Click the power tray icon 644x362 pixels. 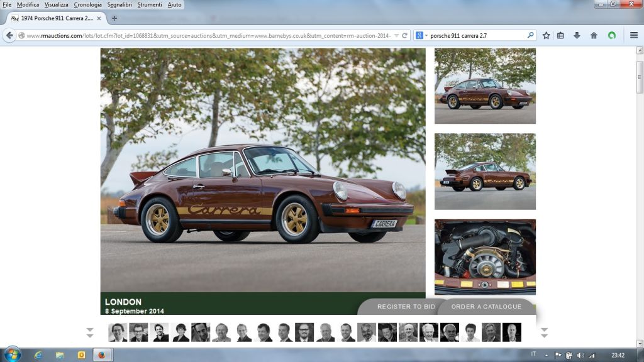point(569,356)
